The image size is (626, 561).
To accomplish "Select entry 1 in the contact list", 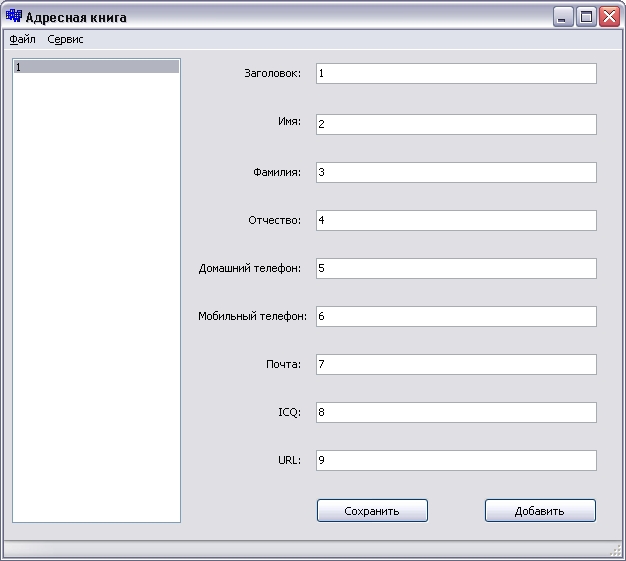I will 96,67.
